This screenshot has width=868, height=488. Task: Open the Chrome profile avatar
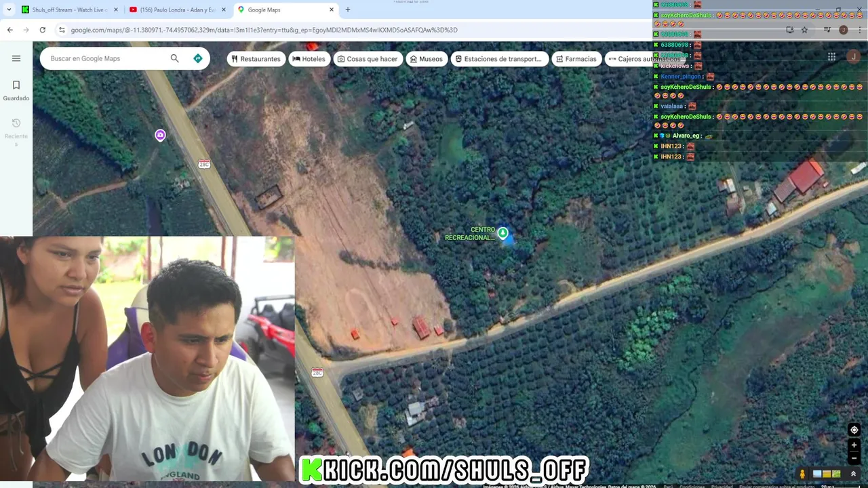tap(844, 30)
